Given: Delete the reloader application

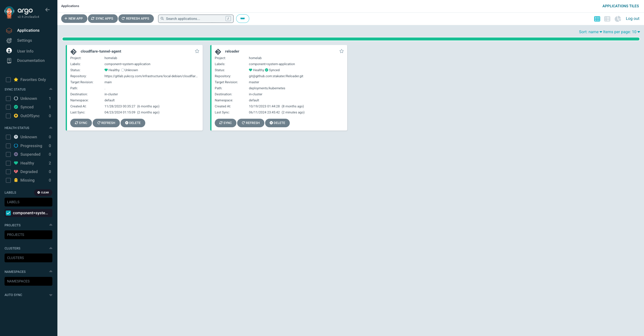Looking at the screenshot, I should tap(277, 123).
